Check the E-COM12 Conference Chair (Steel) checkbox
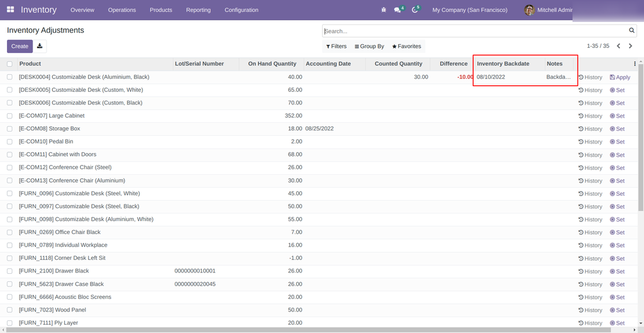 coord(9,167)
